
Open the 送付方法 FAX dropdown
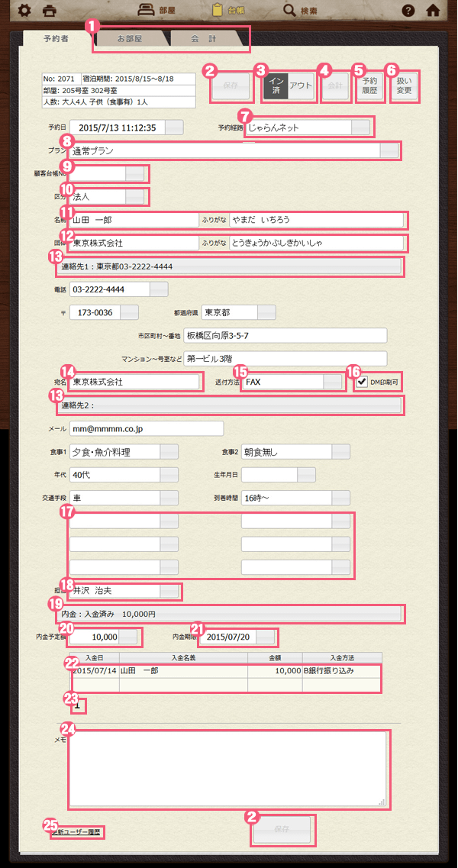333,382
